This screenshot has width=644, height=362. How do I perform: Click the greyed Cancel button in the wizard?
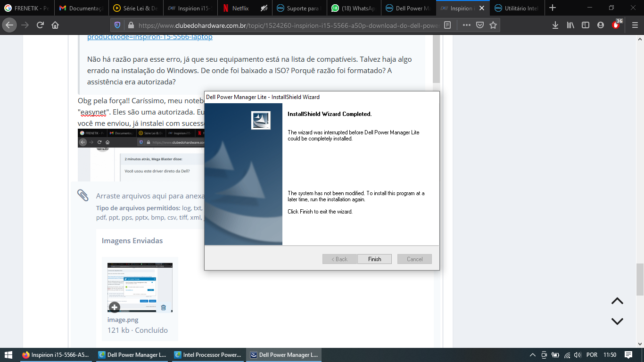click(414, 259)
